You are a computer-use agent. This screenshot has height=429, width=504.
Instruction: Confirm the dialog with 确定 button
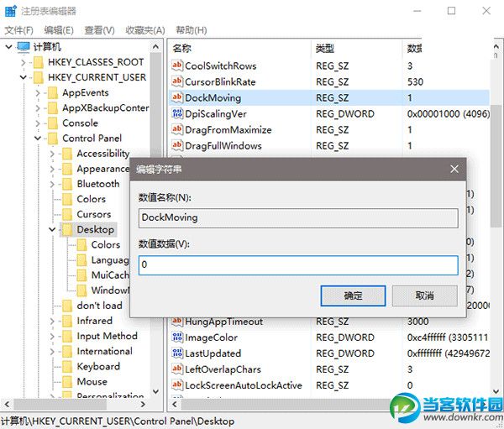click(x=353, y=296)
